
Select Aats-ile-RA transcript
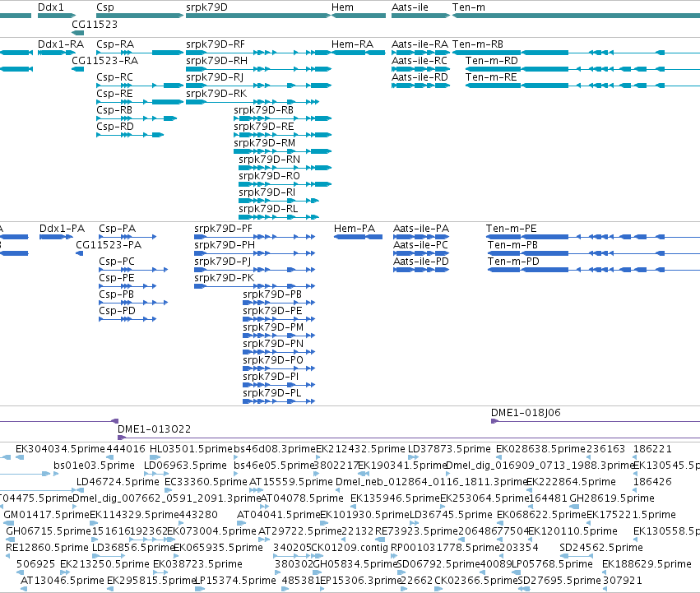(420, 53)
